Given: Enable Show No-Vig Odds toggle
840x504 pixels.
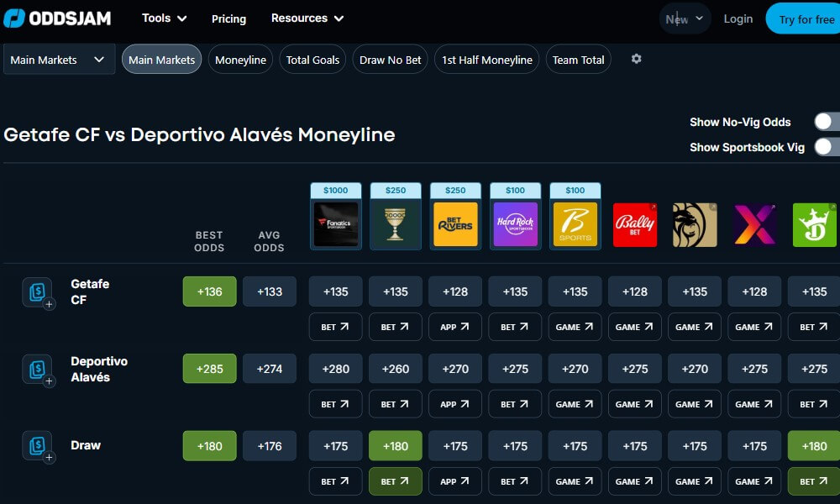Looking at the screenshot, I should (827, 122).
